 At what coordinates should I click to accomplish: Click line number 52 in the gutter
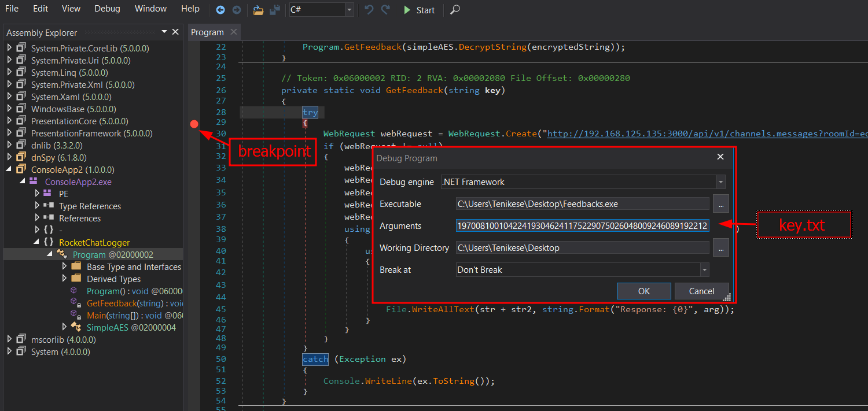220,381
